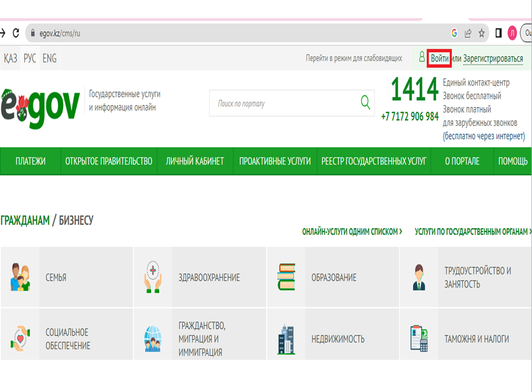Open the ЗДРАВООХРАНЕНИЕ category label
This screenshot has height=392, width=532.
pyautogui.click(x=209, y=277)
